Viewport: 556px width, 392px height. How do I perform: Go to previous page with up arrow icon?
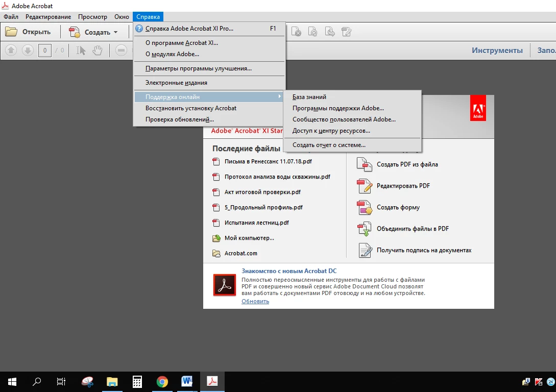pos(11,51)
